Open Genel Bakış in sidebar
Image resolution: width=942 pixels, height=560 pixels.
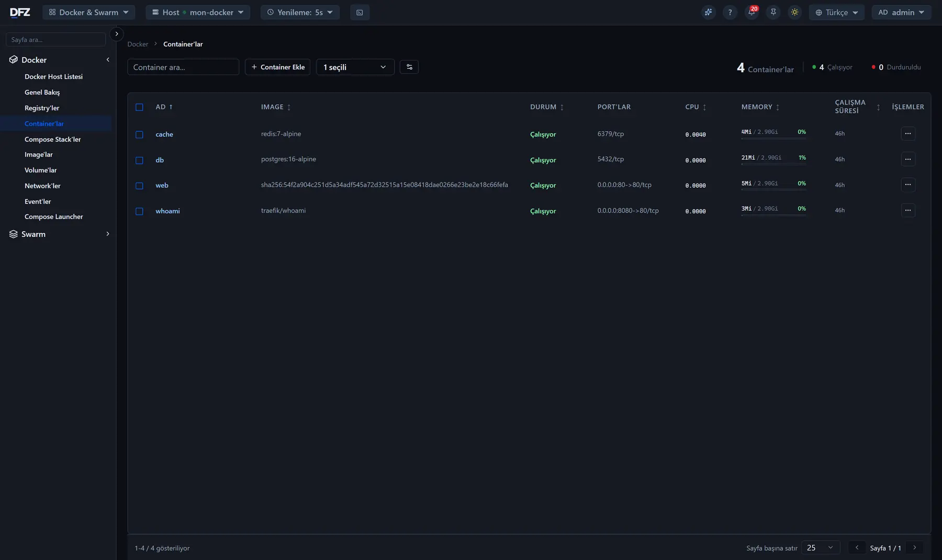point(42,92)
